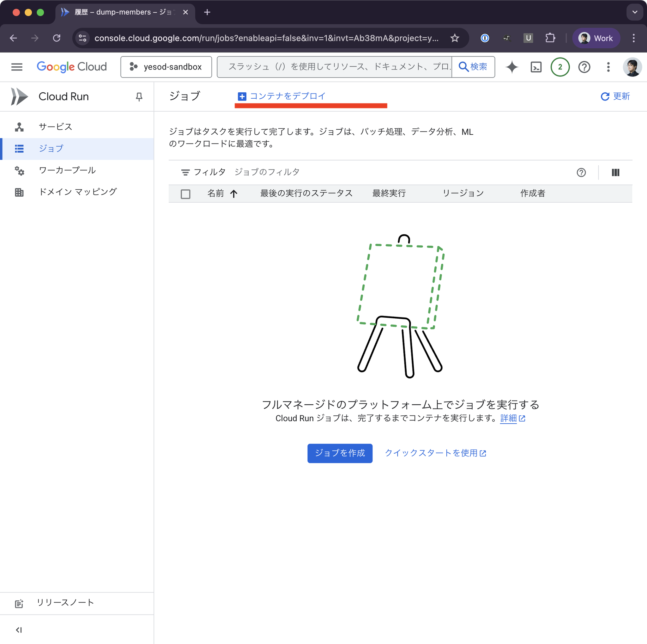Toggle the select-all jobs checkbox

(185, 194)
